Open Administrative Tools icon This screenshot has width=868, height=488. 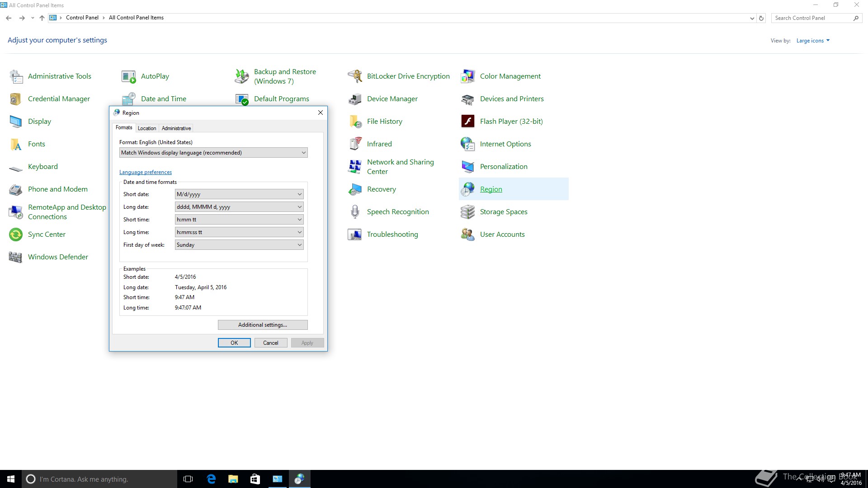(16, 76)
